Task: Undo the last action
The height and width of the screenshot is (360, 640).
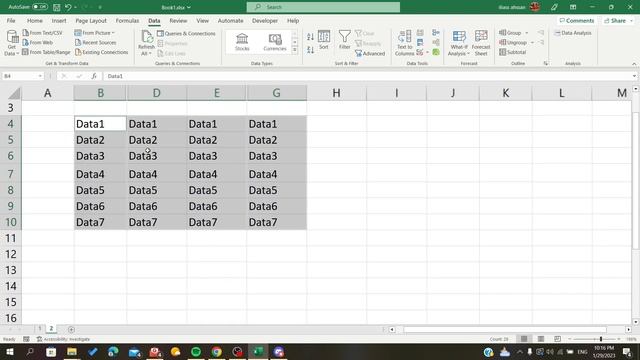Action: point(68,7)
